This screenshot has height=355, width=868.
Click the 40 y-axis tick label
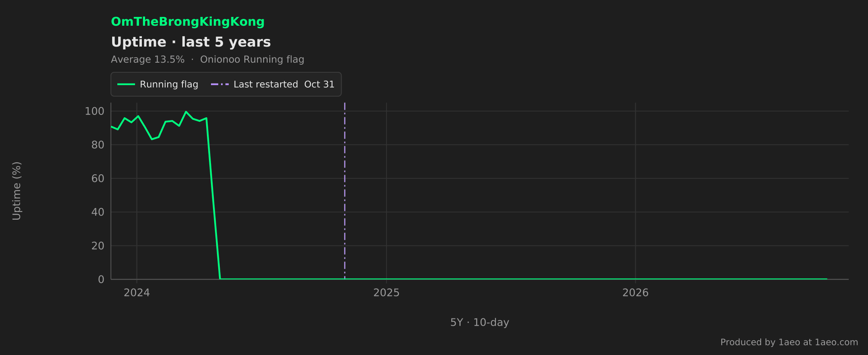98,212
